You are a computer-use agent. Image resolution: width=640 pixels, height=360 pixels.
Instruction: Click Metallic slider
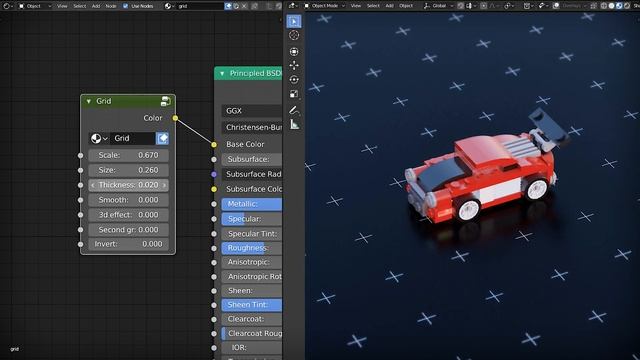(252, 204)
